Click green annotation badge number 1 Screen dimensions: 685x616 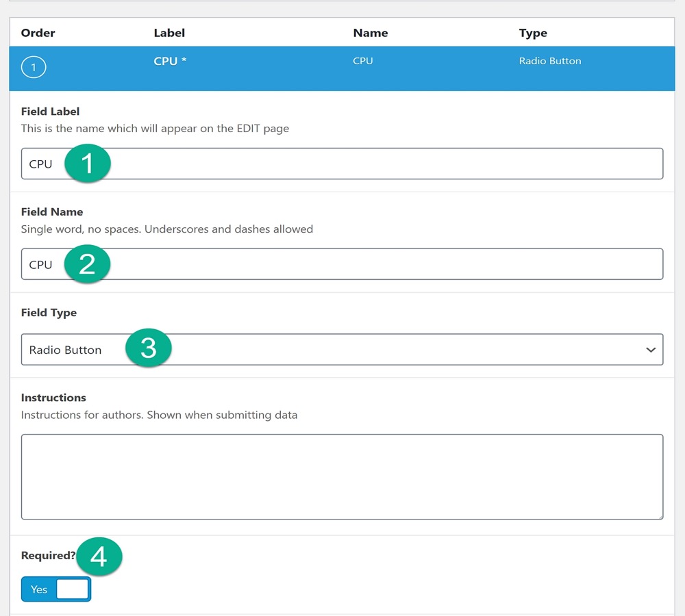(x=88, y=164)
